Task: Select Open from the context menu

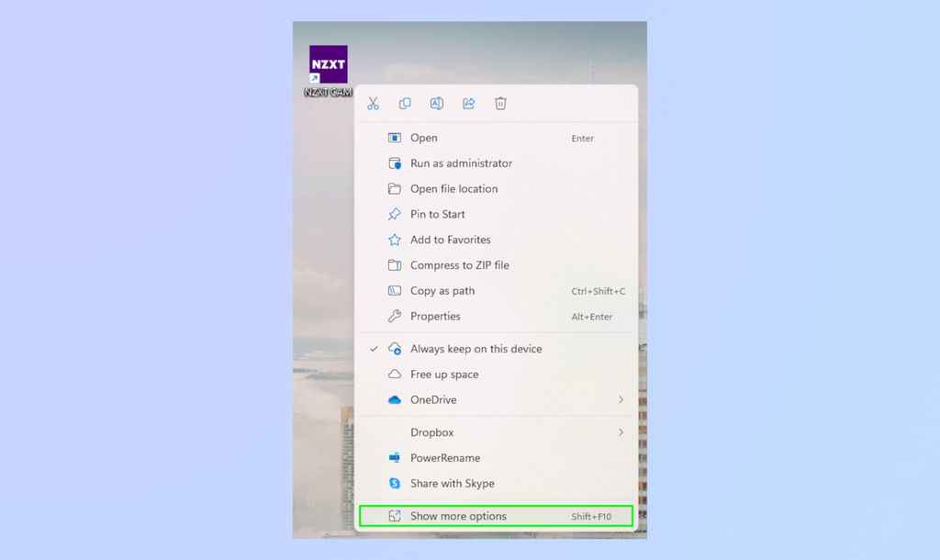Action: 425,137
